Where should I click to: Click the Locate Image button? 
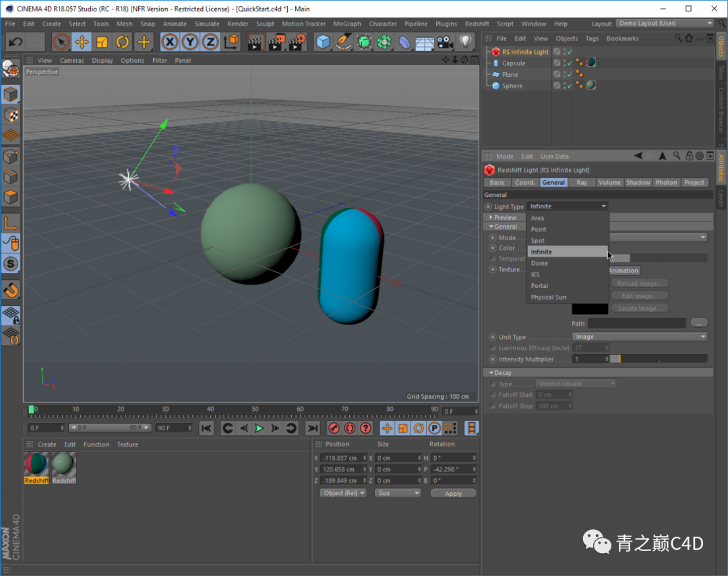[x=639, y=308]
